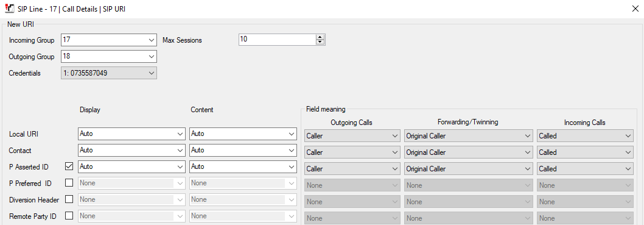
Task: Click the Field meaning group label
Action: point(326,109)
